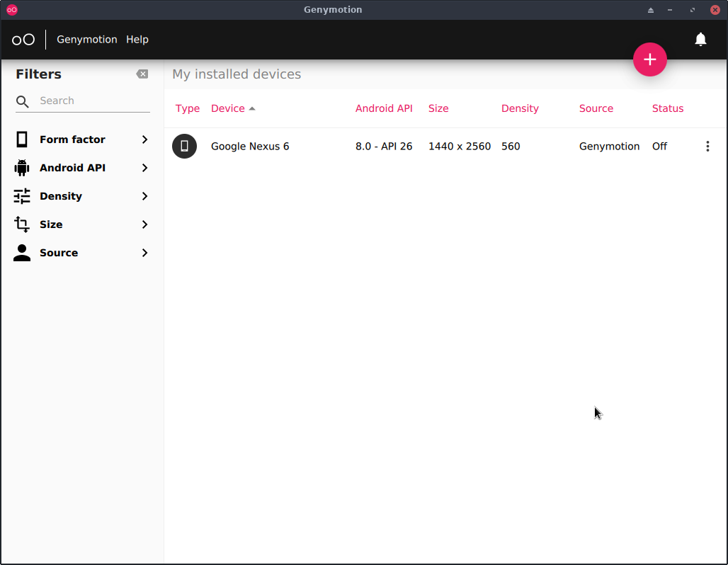Click the Filters heading
The image size is (728, 565).
[38, 74]
